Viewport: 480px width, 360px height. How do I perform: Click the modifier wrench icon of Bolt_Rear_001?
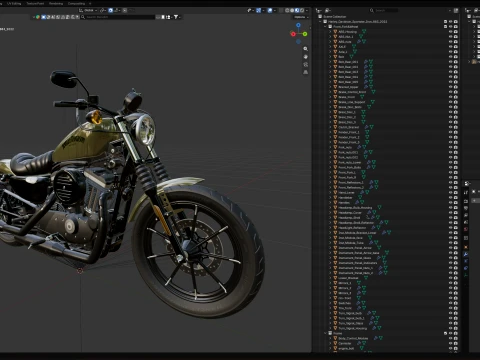366,62
